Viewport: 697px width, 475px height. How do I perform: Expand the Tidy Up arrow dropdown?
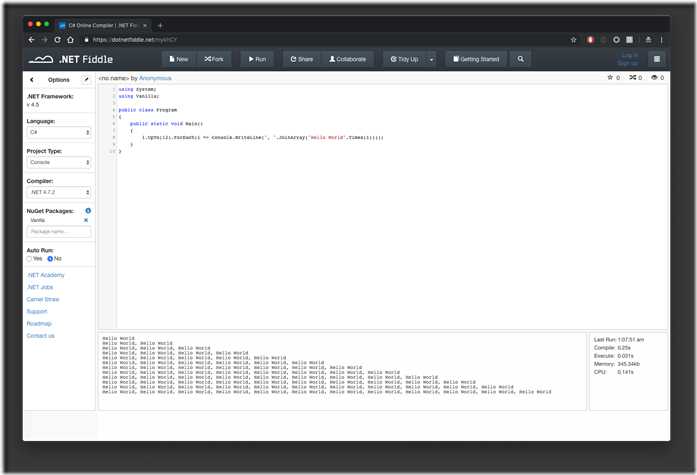(432, 59)
